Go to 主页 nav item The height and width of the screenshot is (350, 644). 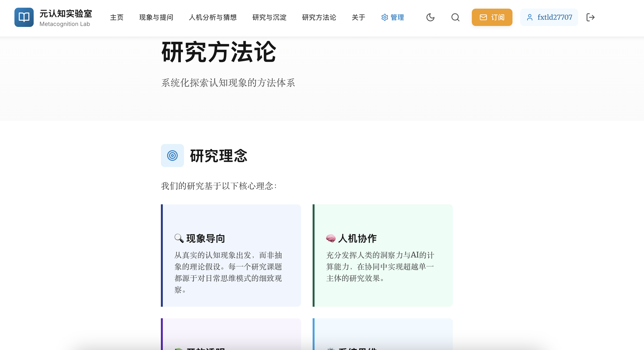point(116,17)
